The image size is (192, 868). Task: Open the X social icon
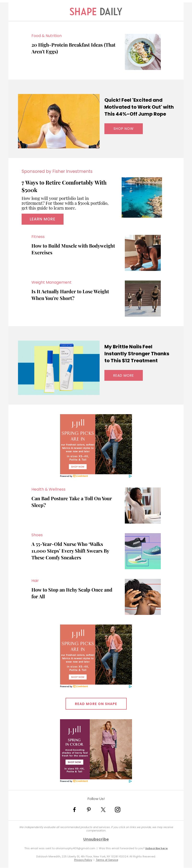click(x=103, y=809)
